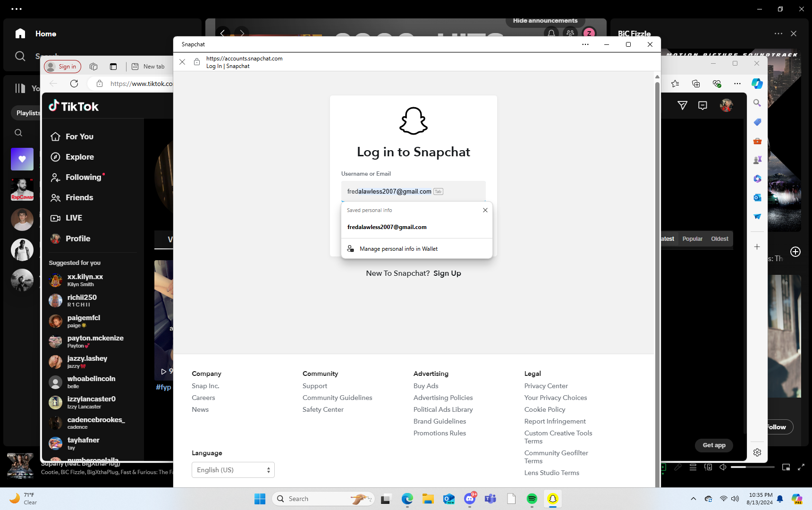The height and width of the screenshot is (510, 812).
Task: Open TikTok messages paper plane icon
Action: [x=682, y=105]
